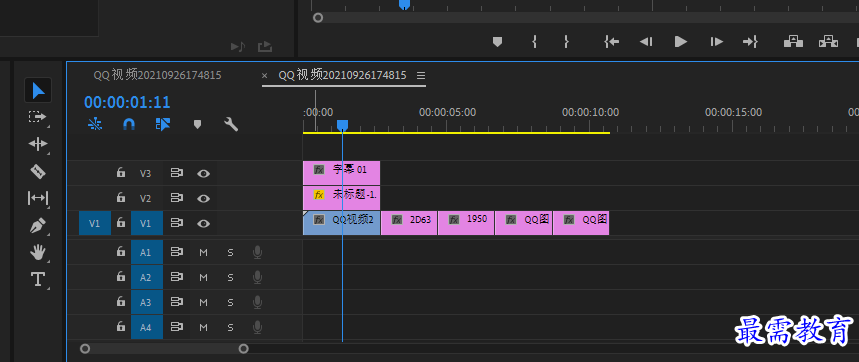
Task: Switch to the inactive QQ视频20210926174815 tab
Action: (158, 75)
